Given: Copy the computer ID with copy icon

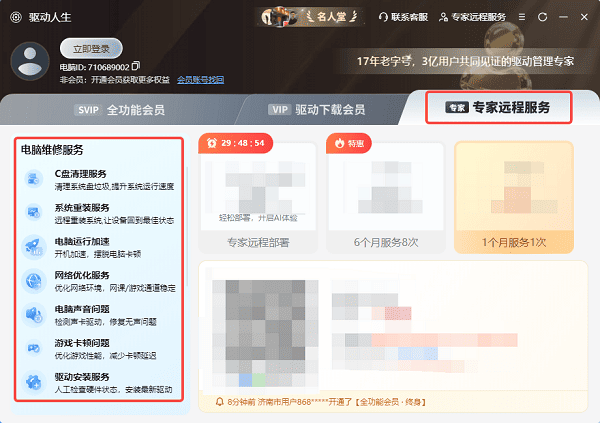Looking at the screenshot, I should click(x=136, y=66).
